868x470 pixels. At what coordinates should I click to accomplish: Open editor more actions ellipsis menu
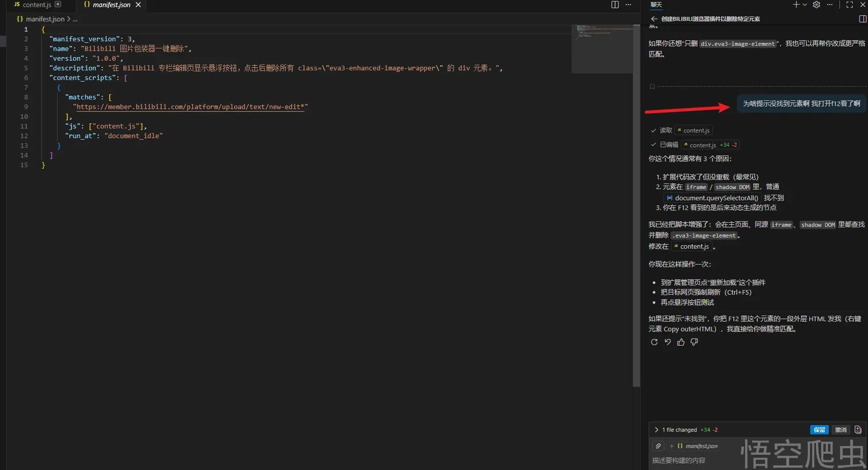(628, 5)
